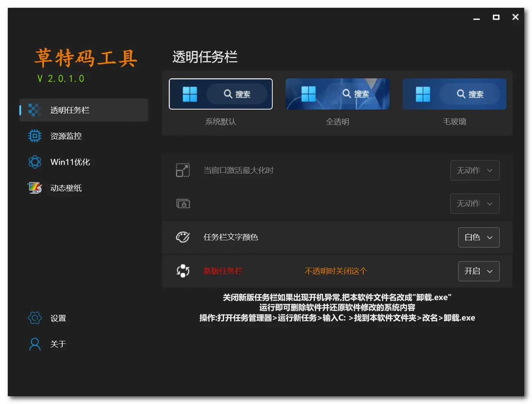Open the 资源监控 page
532x404 pixels.
(66, 136)
